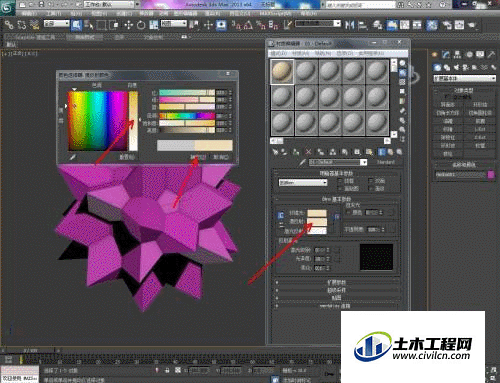
Task: Click Cancel button in Color Selector
Action: click(221, 157)
